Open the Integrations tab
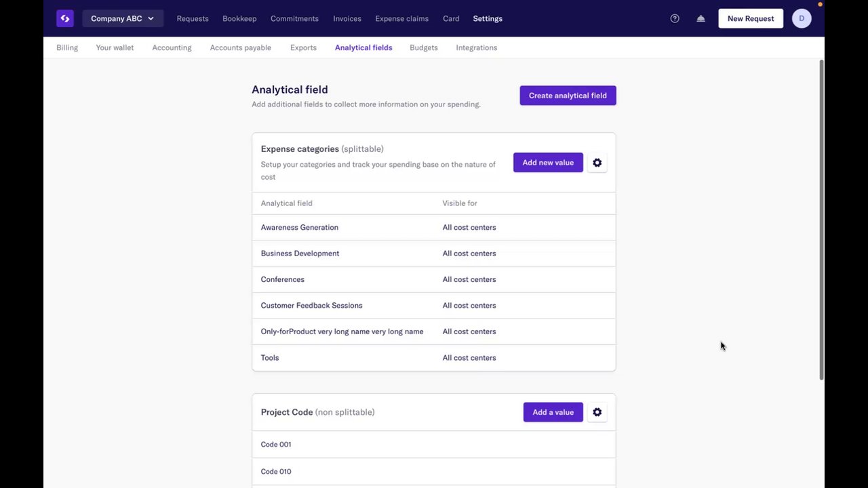This screenshot has width=868, height=488. point(476,47)
